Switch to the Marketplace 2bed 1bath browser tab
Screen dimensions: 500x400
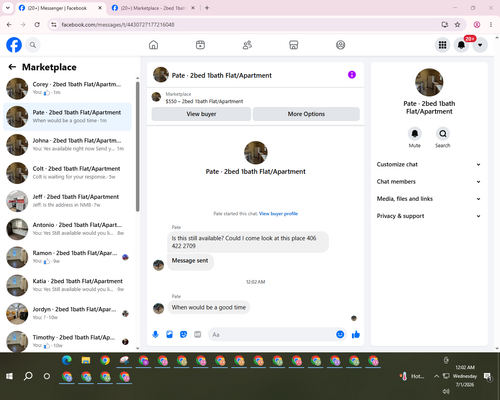click(x=152, y=8)
